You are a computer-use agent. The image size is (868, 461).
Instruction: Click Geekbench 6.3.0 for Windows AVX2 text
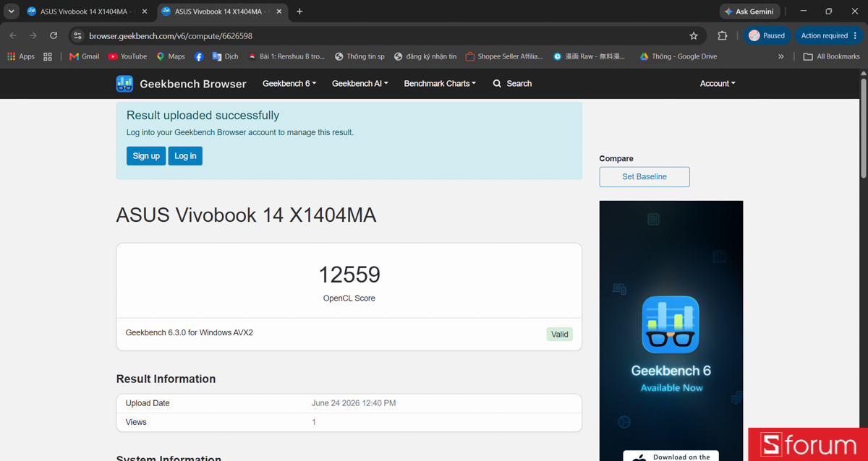tap(190, 333)
